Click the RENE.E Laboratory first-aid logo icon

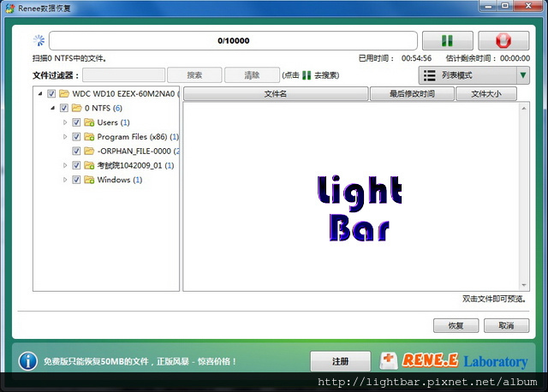coord(389,360)
